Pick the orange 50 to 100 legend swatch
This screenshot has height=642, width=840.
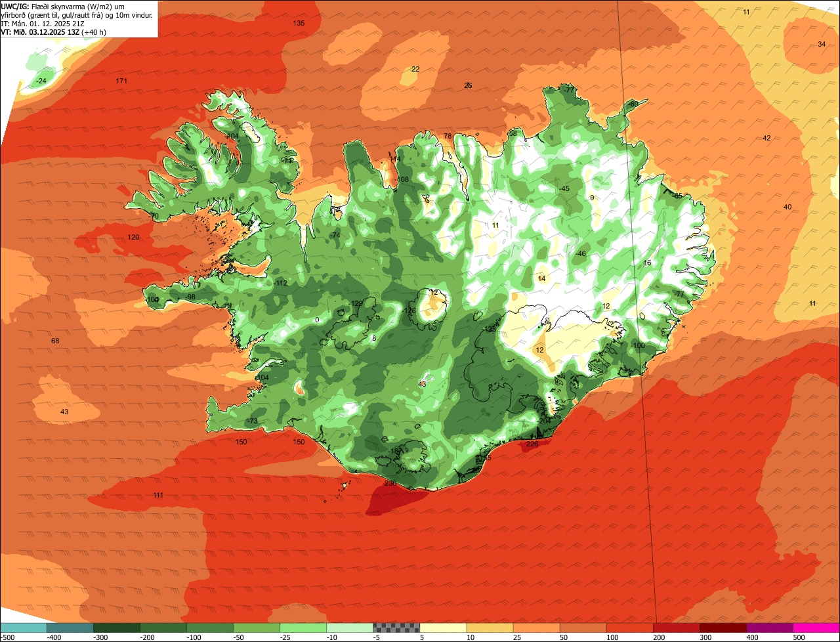click(x=583, y=628)
